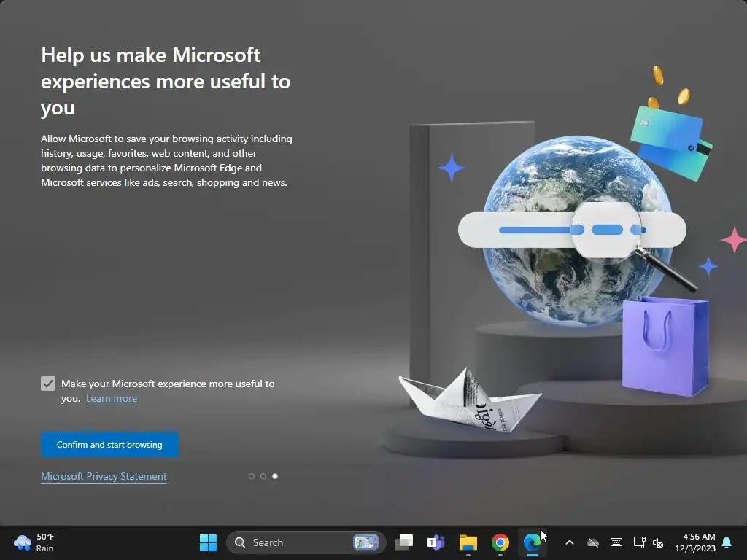
Task: Click Confirm and start browsing button
Action: tap(109, 445)
